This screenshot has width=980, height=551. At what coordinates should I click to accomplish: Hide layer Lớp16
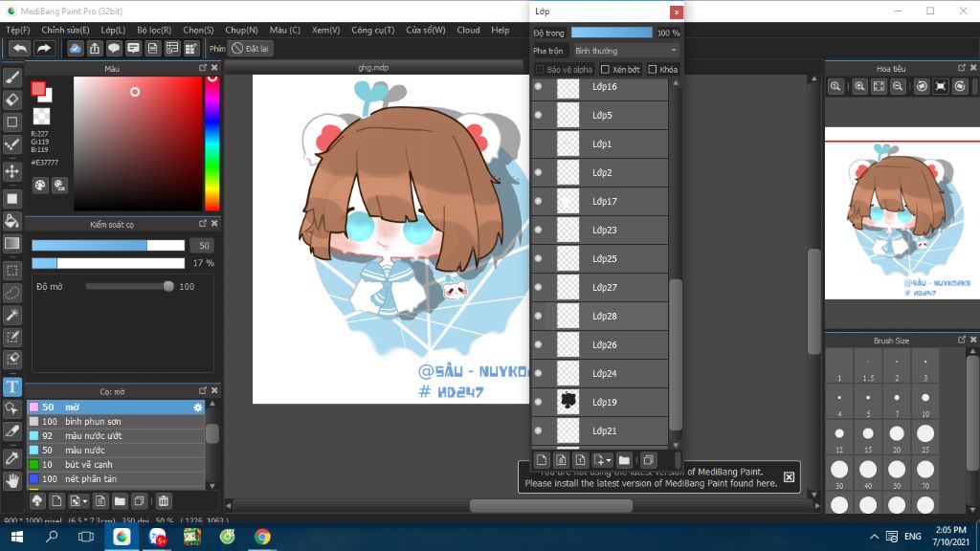coord(538,86)
